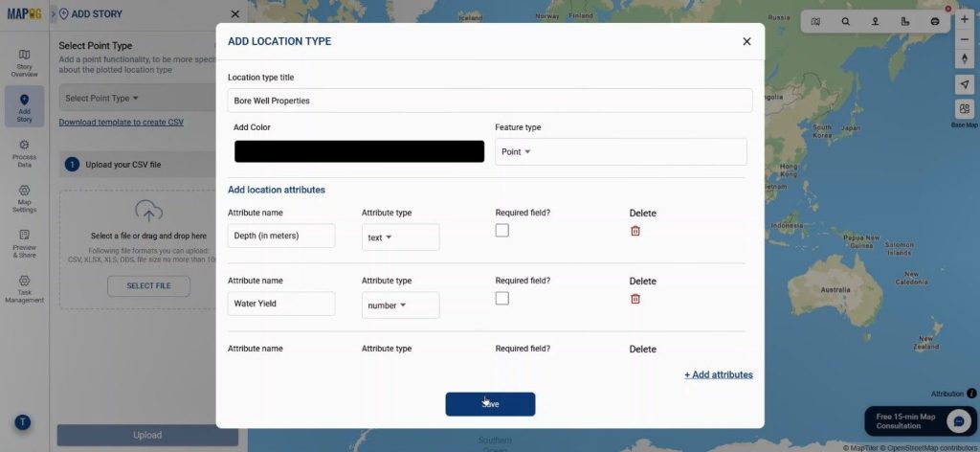
Task: Open the Base Map selector
Action: (x=965, y=109)
